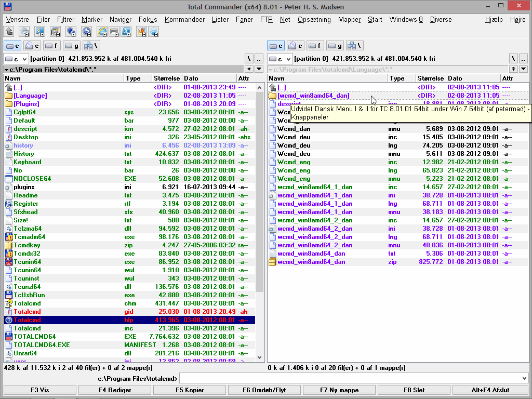Click the plugins ini gear icon

(8, 187)
